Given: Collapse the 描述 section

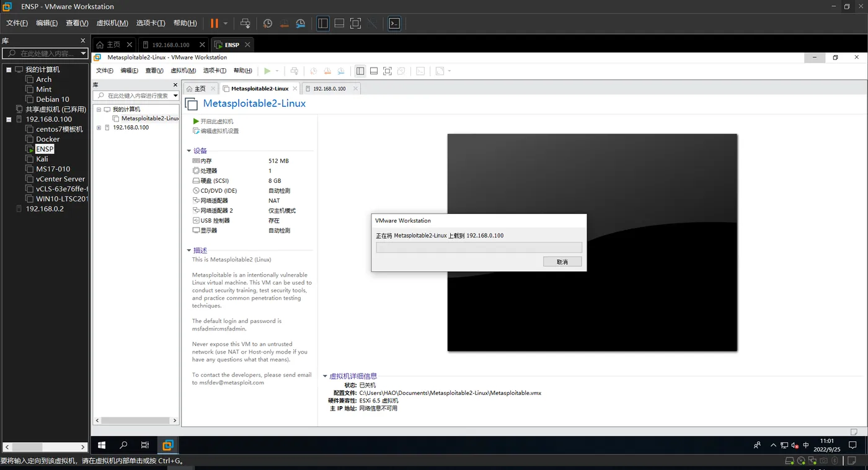Looking at the screenshot, I should [x=189, y=251].
